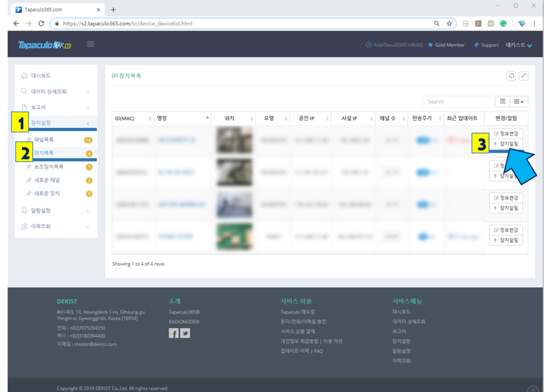Open a new browser tab with the plus button
This screenshot has width=544, height=392.
point(113,10)
